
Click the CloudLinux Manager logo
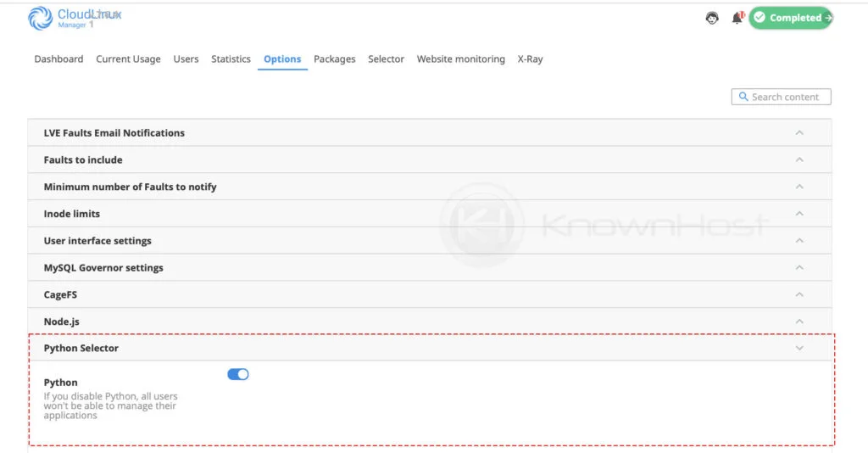click(x=75, y=18)
